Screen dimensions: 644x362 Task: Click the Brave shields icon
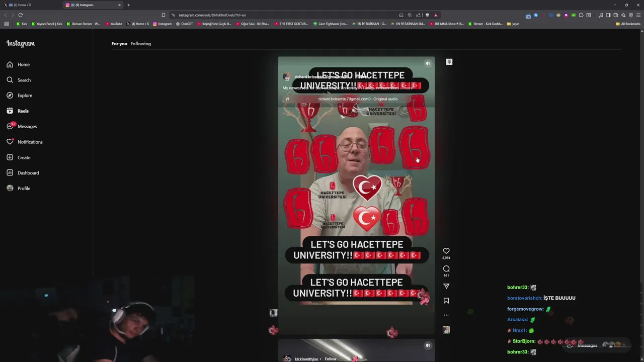(427, 15)
